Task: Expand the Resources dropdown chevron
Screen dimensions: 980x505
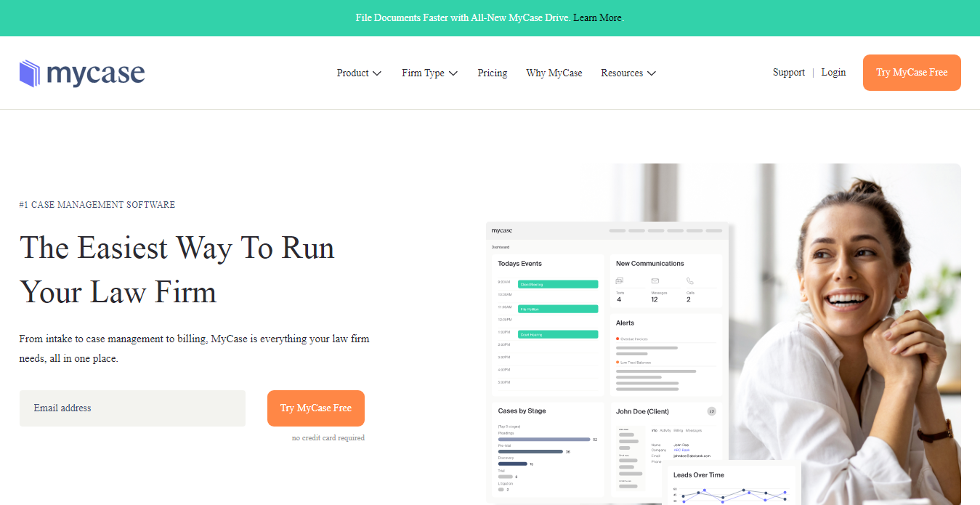Action: [x=652, y=73]
